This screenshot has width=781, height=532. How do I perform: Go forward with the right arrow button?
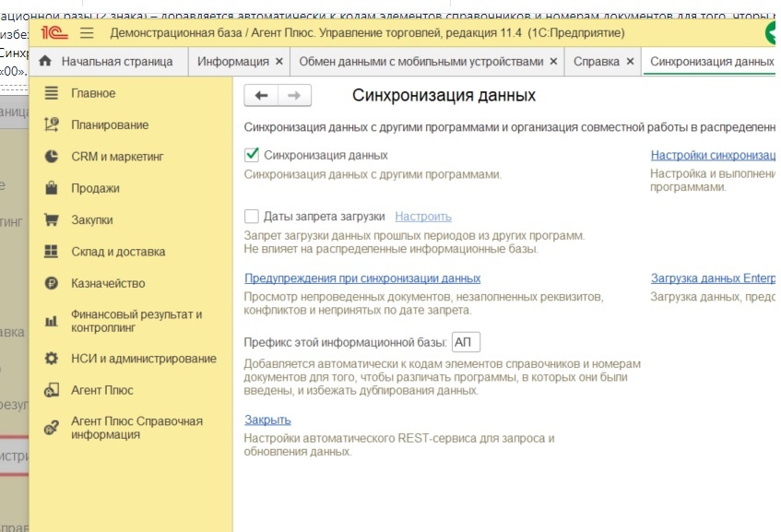[x=294, y=95]
